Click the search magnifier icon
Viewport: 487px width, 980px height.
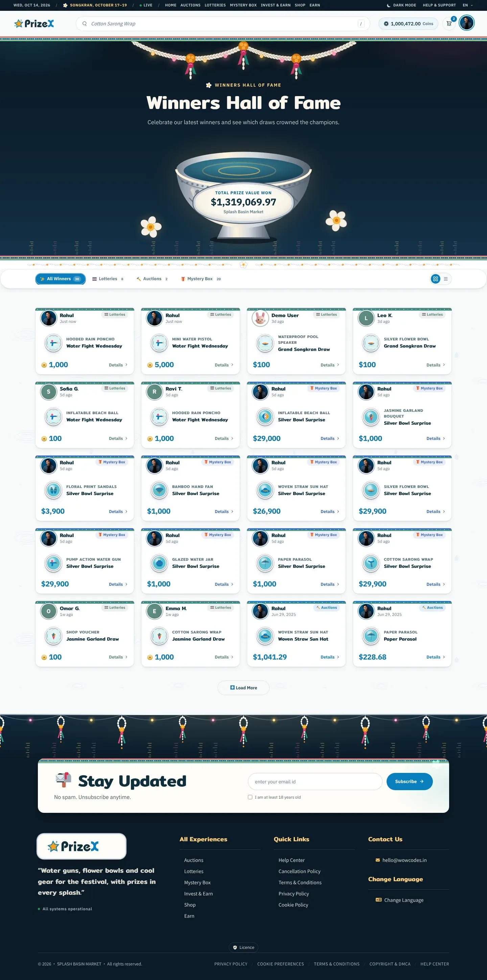pyautogui.click(x=85, y=24)
